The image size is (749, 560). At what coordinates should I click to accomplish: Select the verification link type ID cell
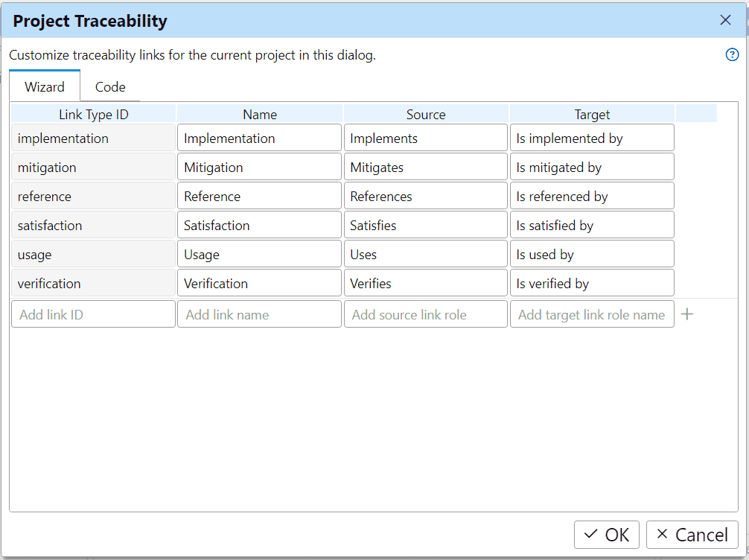pos(93,283)
